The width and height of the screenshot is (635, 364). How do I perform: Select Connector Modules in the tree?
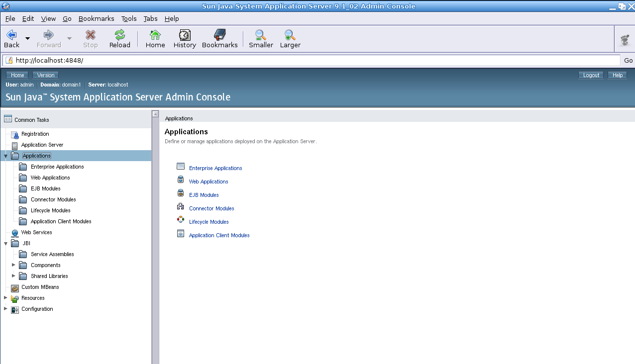pos(53,199)
